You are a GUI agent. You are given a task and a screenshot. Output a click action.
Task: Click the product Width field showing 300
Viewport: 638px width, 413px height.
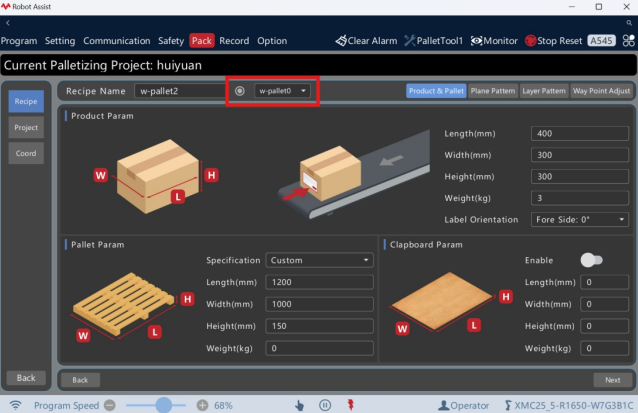coord(579,155)
